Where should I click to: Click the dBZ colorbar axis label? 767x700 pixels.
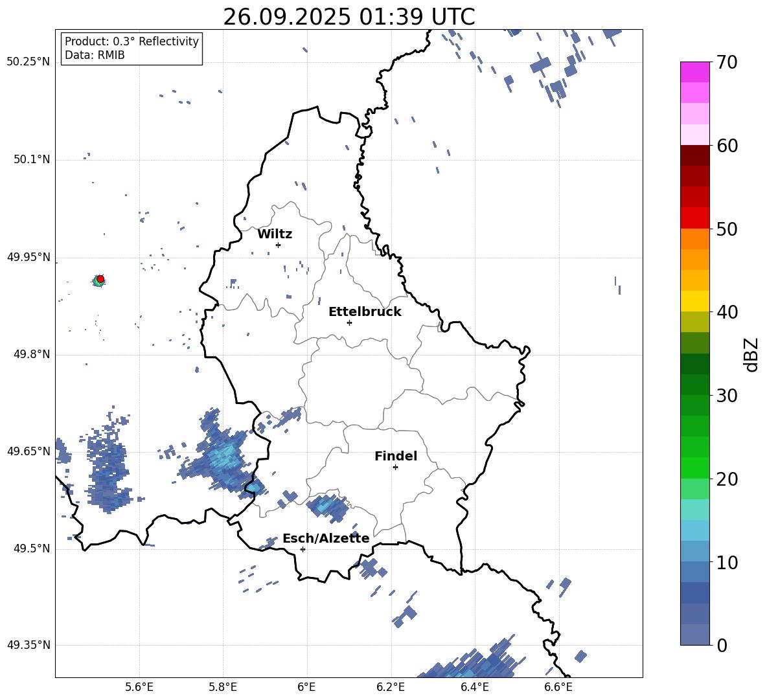pos(752,354)
